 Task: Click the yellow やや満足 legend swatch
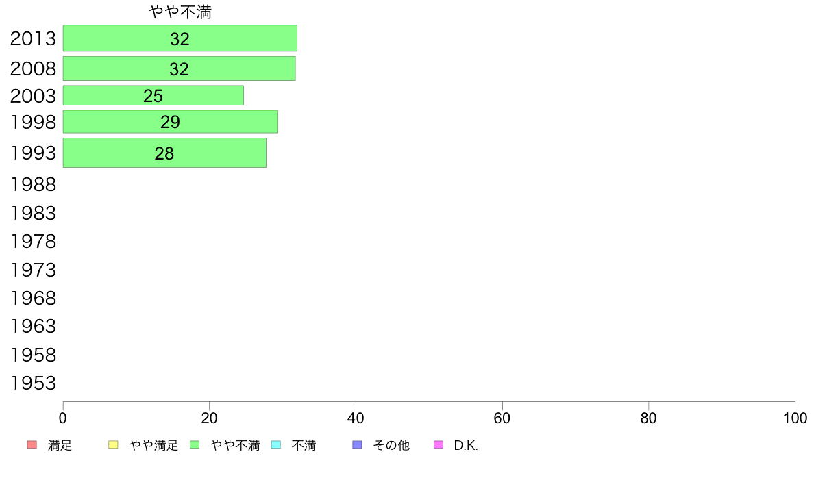pyautogui.click(x=113, y=445)
